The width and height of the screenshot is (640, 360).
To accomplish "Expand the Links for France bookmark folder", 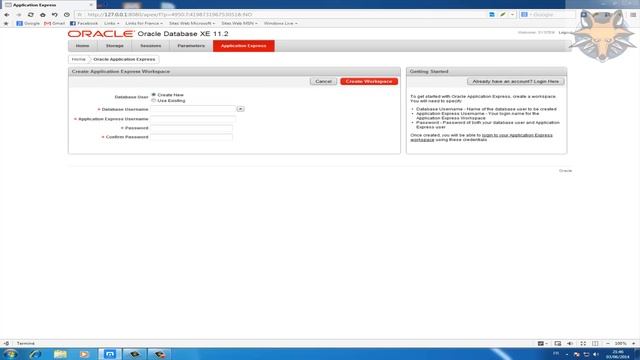I will tap(144, 23).
